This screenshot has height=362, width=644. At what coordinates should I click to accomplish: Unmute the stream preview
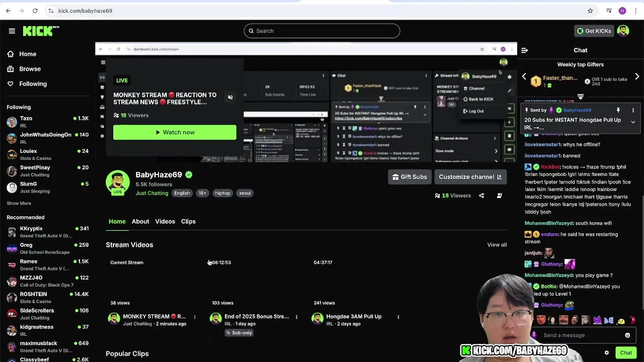(230, 98)
